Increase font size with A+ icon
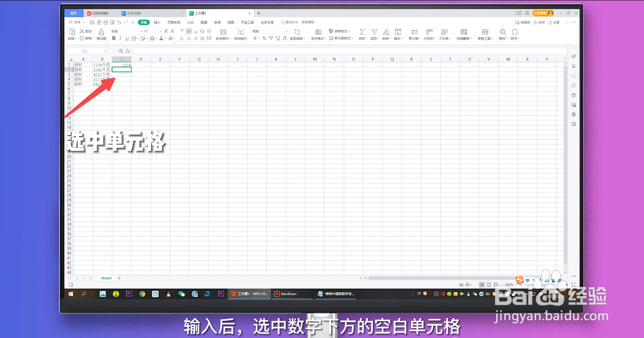The image size is (644, 338). pyautogui.click(x=166, y=31)
